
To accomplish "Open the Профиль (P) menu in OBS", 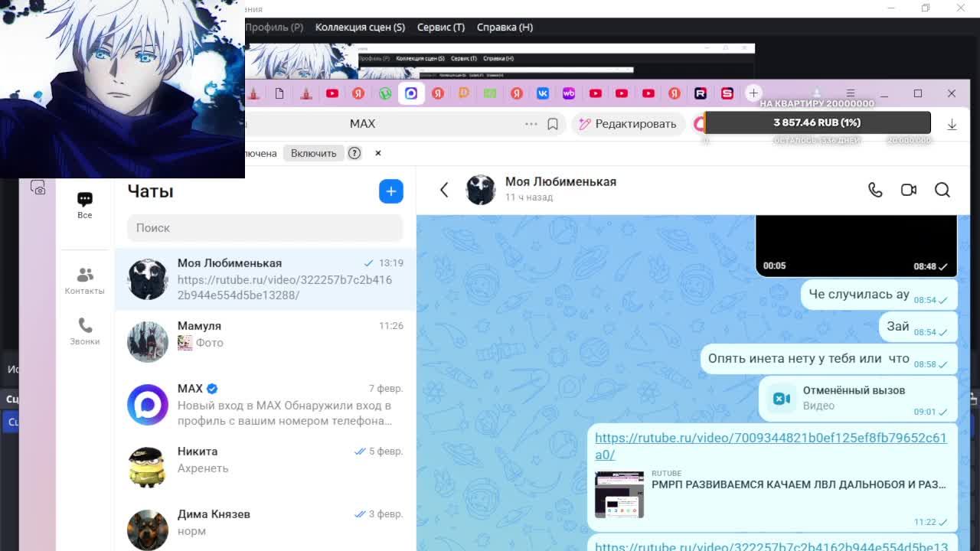I will point(274,27).
